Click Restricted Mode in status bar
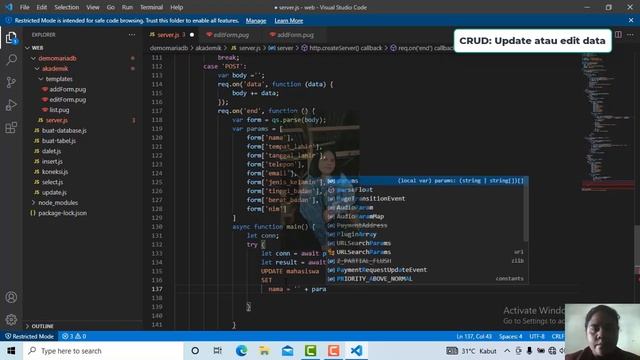This screenshot has width=640, height=360. pos(29,336)
